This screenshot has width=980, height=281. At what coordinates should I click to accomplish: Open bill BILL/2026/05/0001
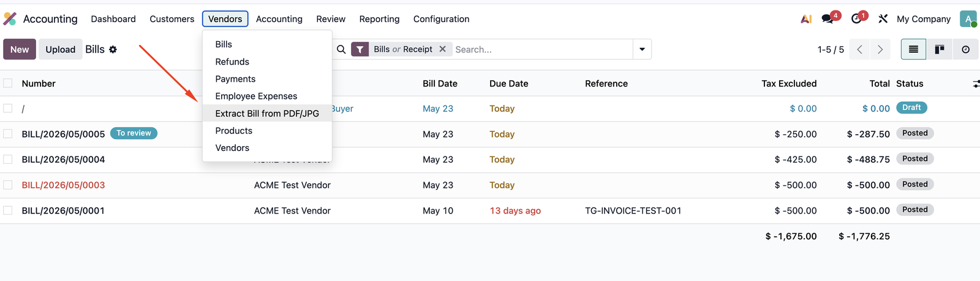63,210
